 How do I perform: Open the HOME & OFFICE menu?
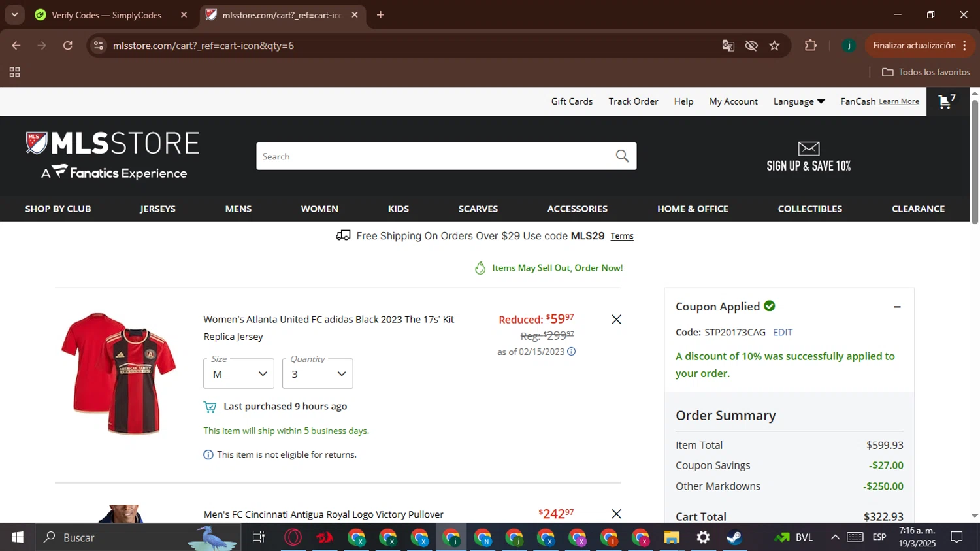point(693,209)
